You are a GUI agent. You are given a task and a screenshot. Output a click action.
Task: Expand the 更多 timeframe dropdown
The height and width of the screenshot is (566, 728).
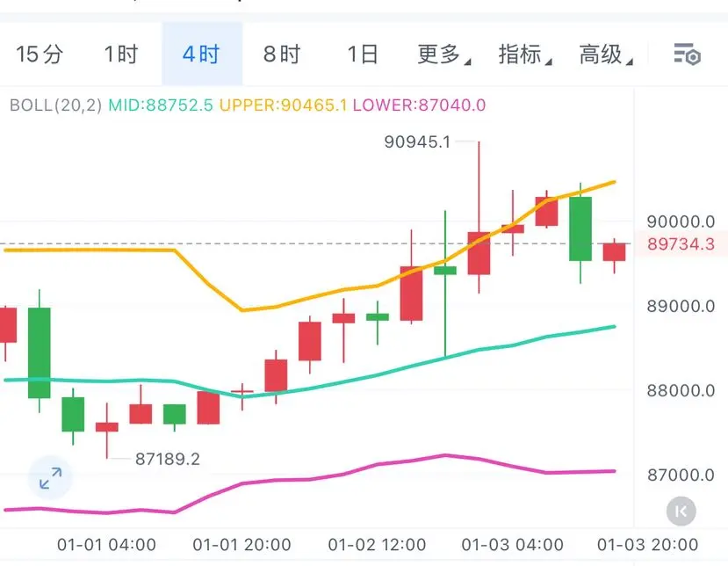click(x=443, y=54)
